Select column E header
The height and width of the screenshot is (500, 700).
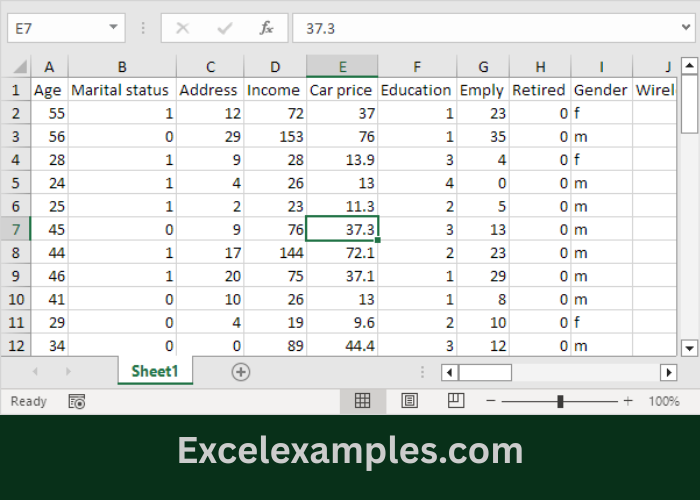[x=342, y=67]
